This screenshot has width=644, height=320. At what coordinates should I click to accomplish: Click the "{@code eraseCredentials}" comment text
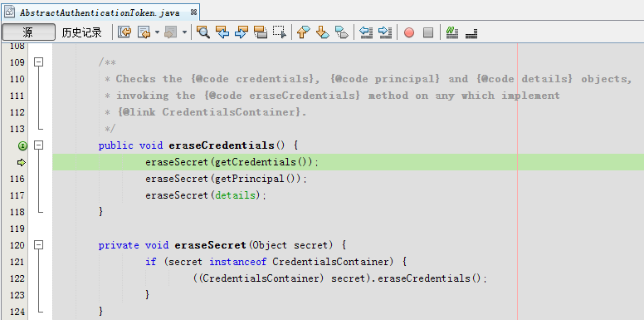click(282, 96)
